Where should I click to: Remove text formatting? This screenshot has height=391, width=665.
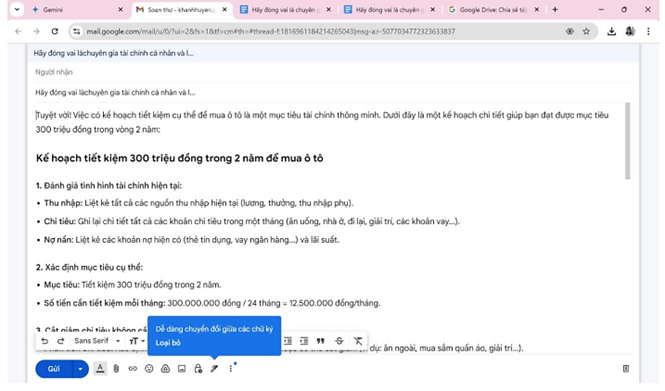click(x=358, y=341)
